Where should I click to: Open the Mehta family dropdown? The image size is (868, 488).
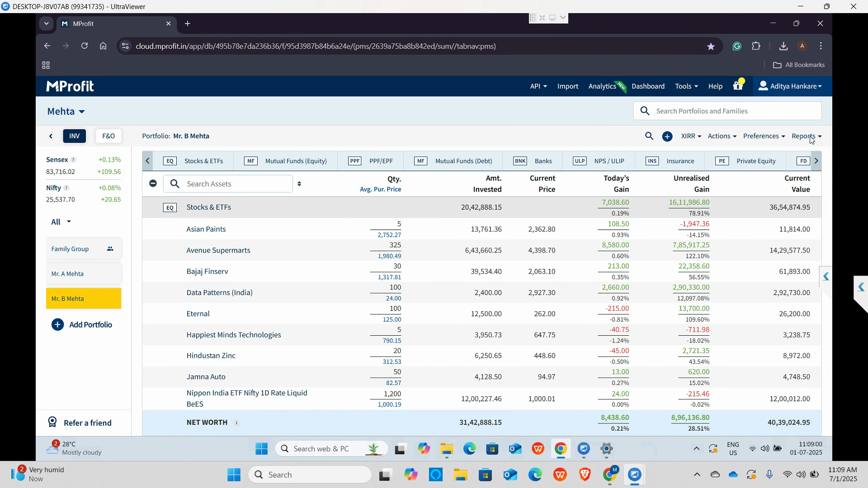click(66, 111)
